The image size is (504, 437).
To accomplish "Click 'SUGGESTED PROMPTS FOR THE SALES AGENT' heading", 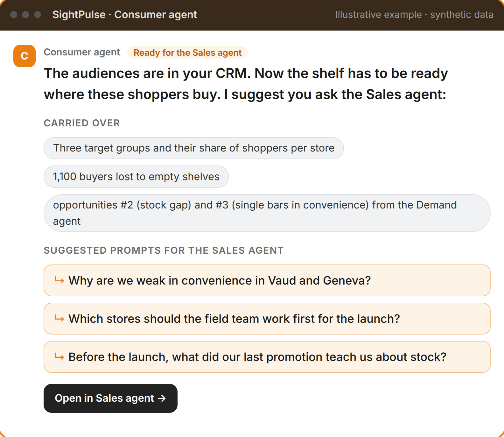I will 164,250.
